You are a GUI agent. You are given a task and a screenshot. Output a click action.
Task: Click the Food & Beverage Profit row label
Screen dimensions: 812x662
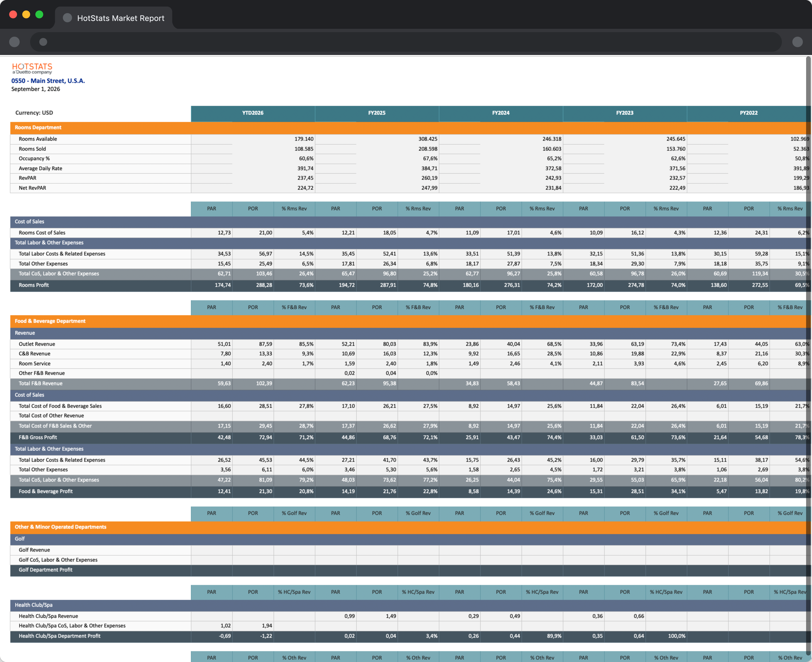click(x=46, y=492)
